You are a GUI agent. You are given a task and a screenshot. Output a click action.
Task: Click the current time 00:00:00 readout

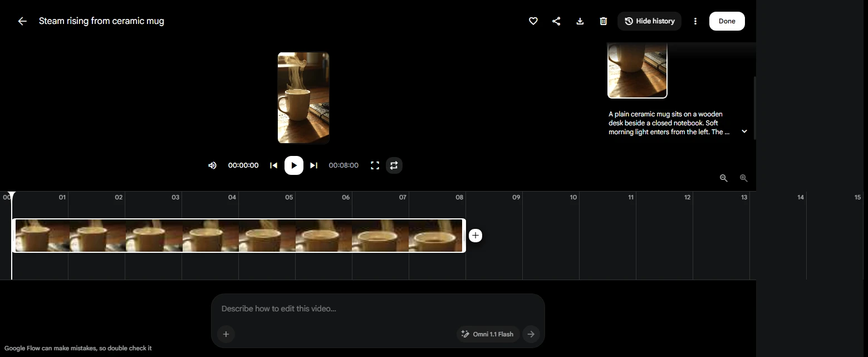[x=243, y=165]
